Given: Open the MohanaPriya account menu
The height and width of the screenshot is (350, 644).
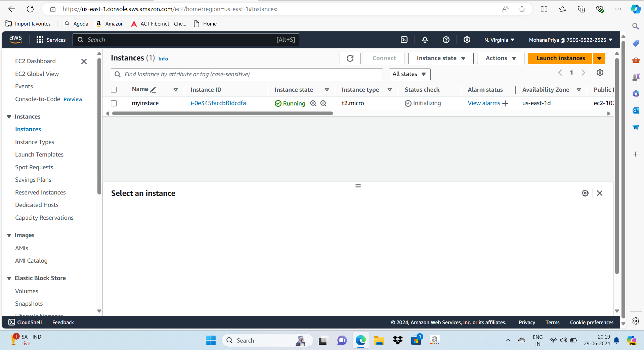Looking at the screenshot, I should tap(570, 40).
